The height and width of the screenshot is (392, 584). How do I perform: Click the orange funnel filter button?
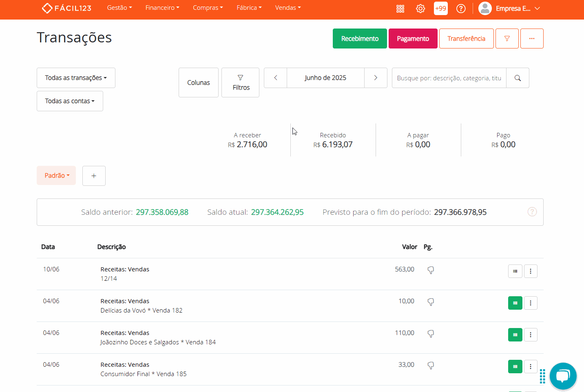pos(507,38)
